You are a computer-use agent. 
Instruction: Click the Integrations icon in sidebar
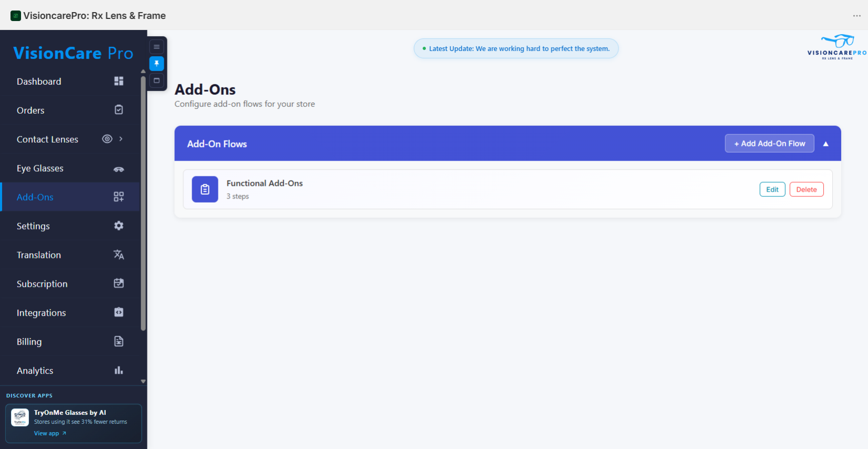119,312
